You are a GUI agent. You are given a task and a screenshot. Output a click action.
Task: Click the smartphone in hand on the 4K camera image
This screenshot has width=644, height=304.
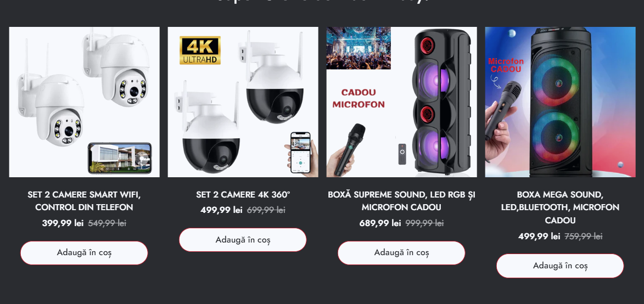click(300, 153)
